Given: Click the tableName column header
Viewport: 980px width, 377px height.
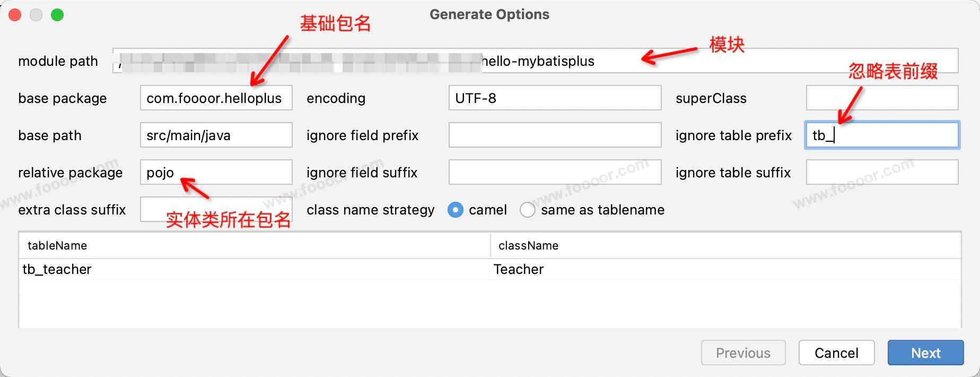Looking at the screenshot, I should pyautogui.click(x=57, y=246).
